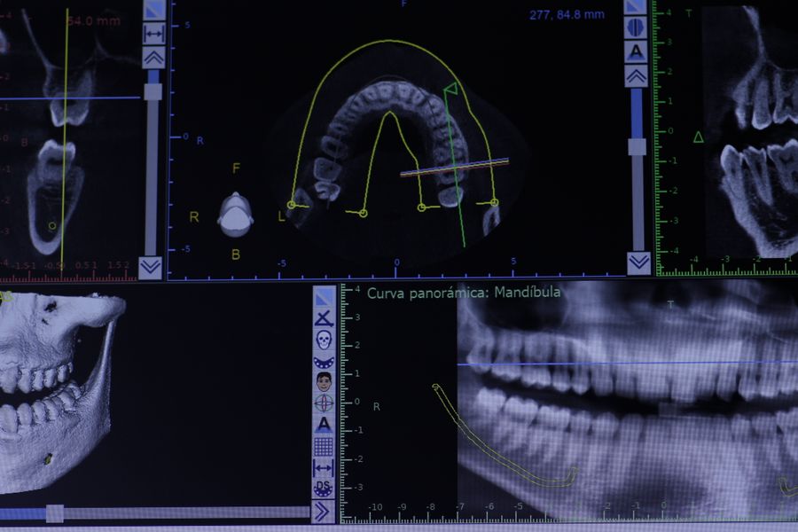
Task: Click the contrast triangle icon atop the panoramic toolbar
Action: (x=324, y=297)
